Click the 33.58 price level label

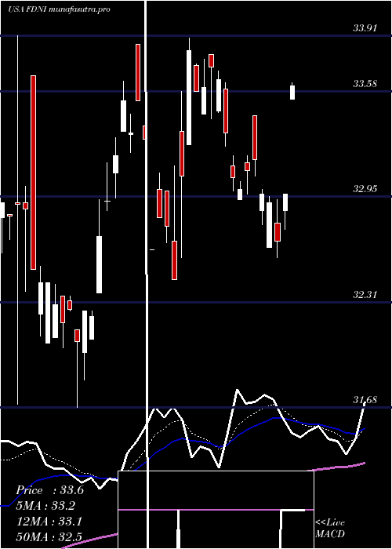click(365, 84)
